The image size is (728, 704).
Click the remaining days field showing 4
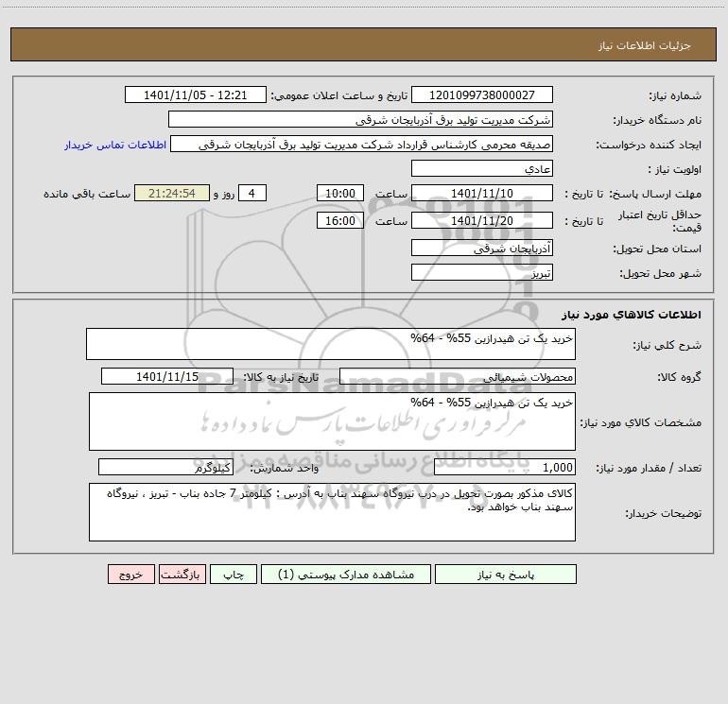[x=252, y=193]
